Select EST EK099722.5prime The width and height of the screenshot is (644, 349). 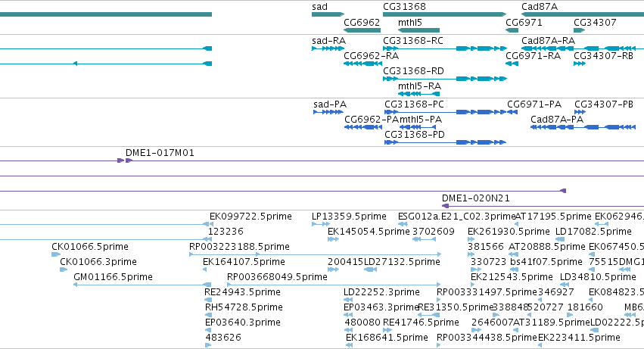point(250,217)
